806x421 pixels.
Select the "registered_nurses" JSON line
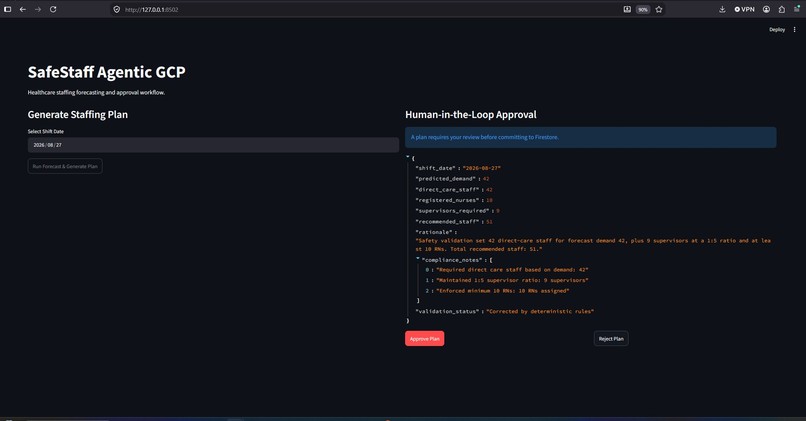tap(454, 200)
